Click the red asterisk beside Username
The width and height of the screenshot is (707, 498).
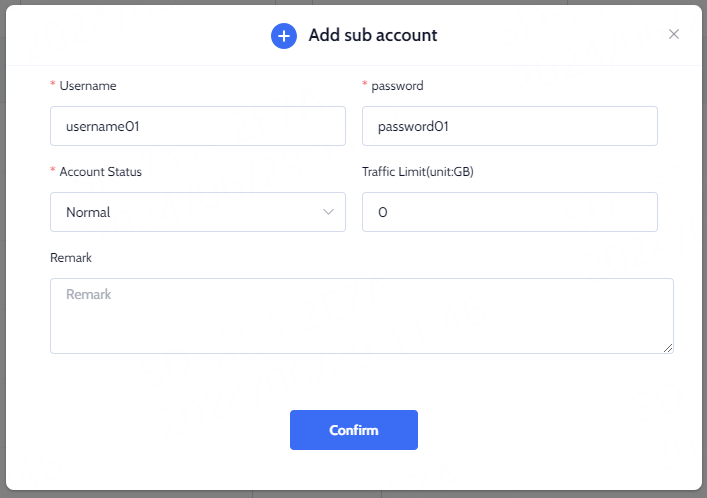pyautogui.click(x=53, y=84)
